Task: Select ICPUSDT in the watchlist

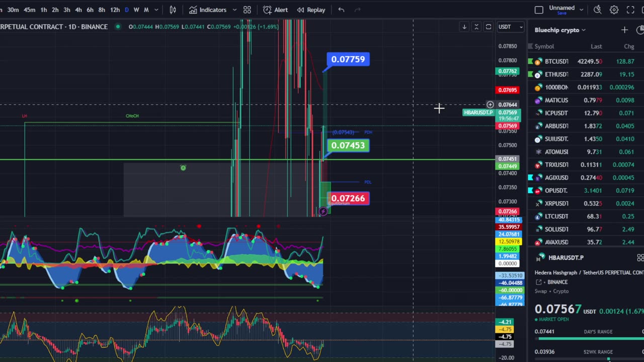Action: (x=586, y=113)
